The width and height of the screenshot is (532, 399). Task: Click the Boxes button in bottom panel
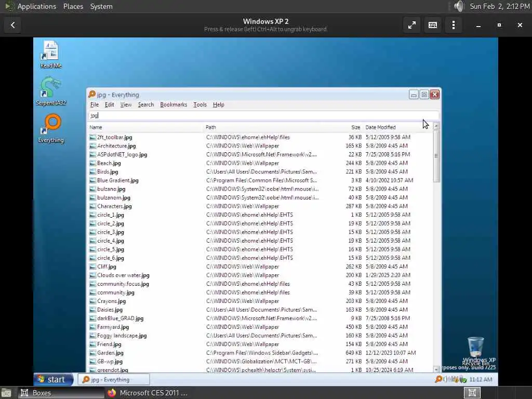tap(61, 393)
